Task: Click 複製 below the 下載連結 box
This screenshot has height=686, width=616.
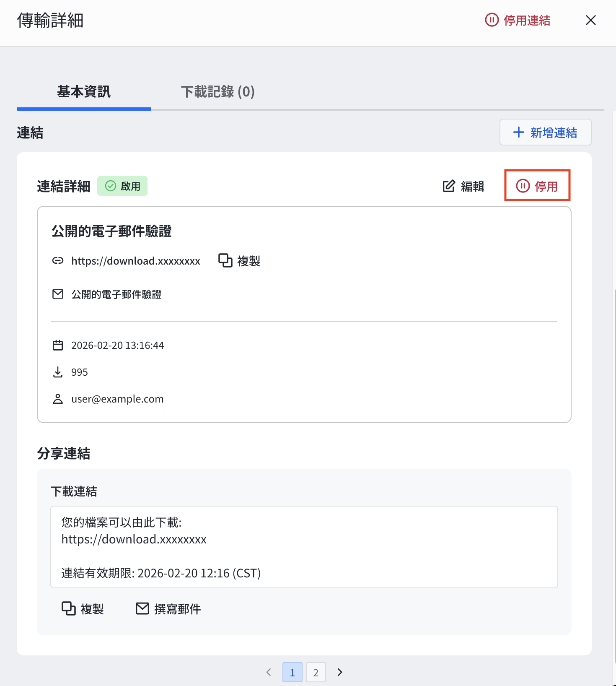Action: click(x=83, y=608)
